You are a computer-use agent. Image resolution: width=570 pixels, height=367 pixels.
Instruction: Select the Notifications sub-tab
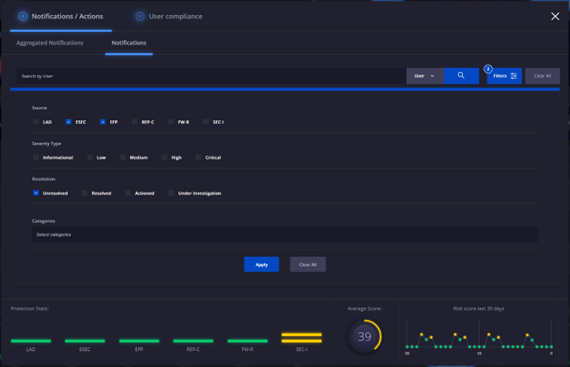pyautogui.click(x=129, y=43)
